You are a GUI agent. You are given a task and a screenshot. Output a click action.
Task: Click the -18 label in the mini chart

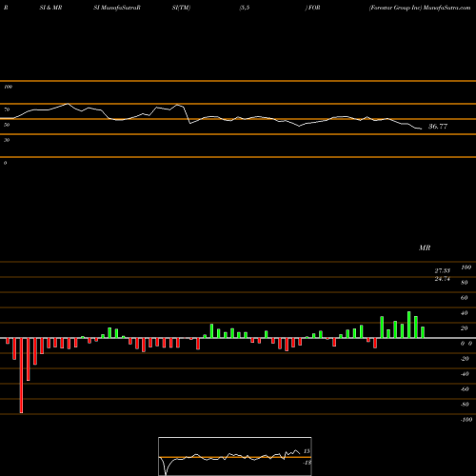(307, 463)
